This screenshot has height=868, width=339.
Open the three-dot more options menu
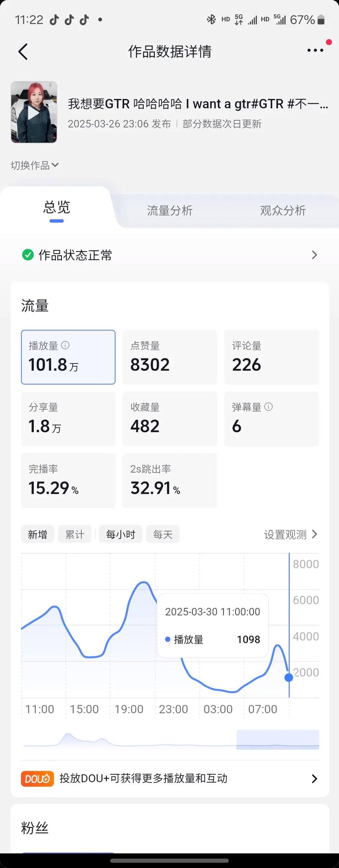pyautogui.click(x=315, y=50)
